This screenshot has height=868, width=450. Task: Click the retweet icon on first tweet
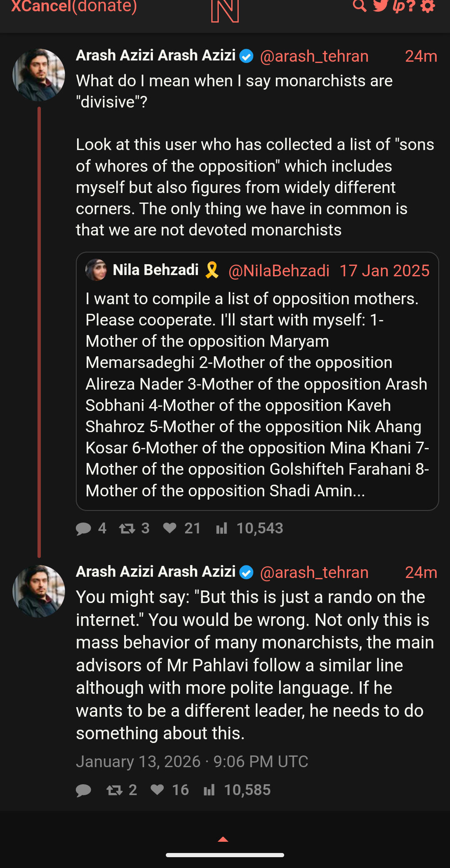127,528
